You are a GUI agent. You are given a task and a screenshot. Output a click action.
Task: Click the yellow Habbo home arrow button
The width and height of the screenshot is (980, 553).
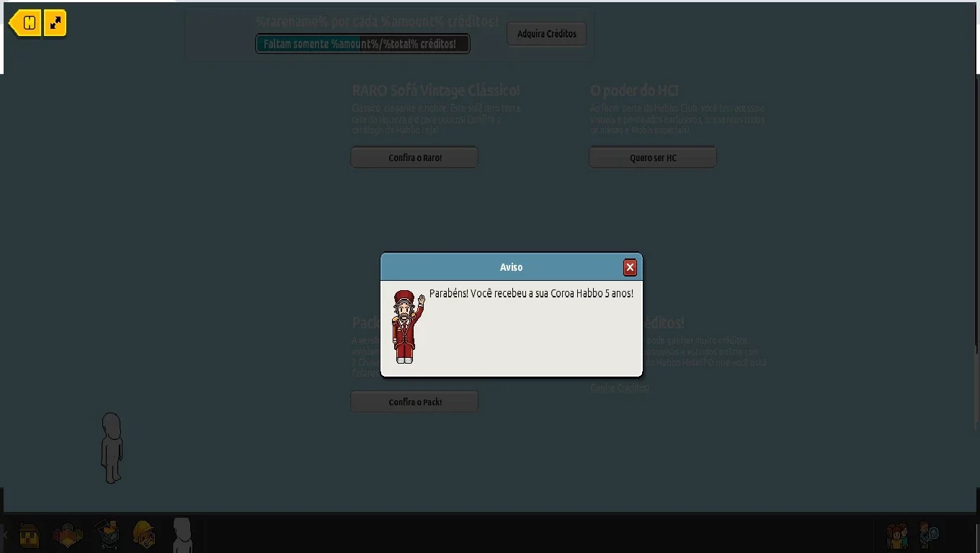[25, 23]
